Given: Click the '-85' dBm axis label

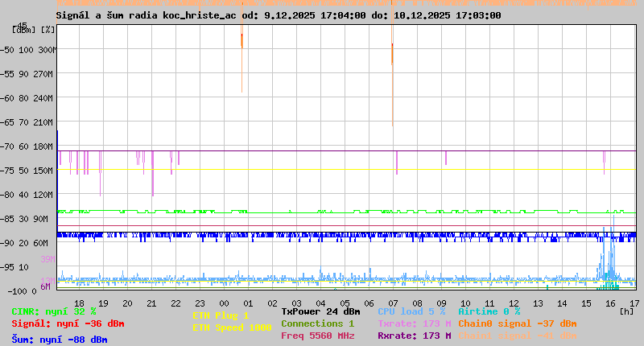Looking at the screenshot, I should tap(7, 219).
